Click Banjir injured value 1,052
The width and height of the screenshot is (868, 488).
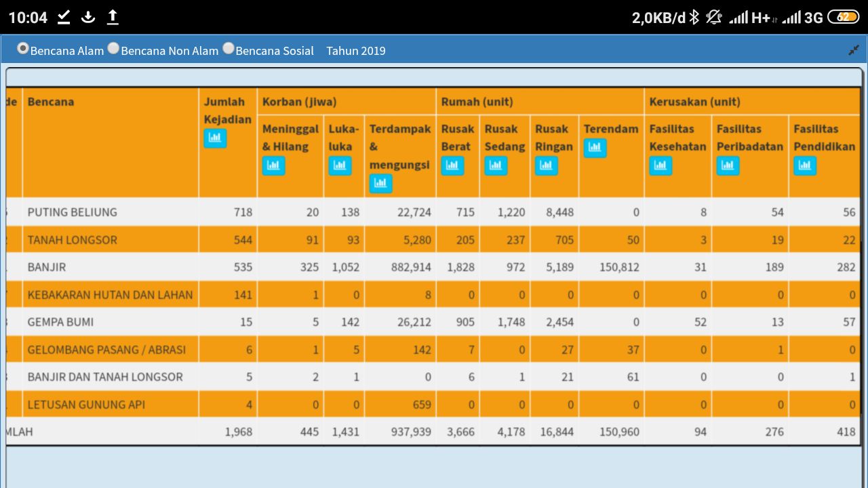[346, 267]
